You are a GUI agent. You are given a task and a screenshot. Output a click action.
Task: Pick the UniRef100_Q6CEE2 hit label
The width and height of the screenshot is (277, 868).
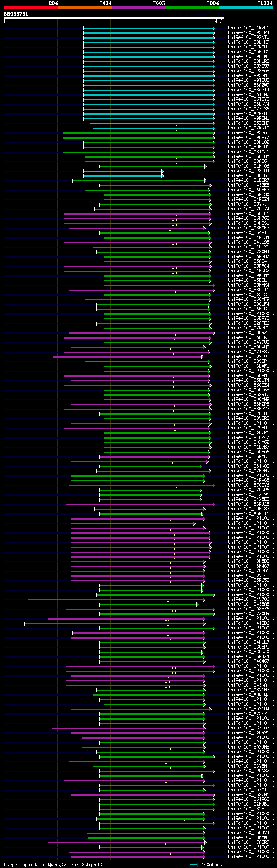(248, 190)
